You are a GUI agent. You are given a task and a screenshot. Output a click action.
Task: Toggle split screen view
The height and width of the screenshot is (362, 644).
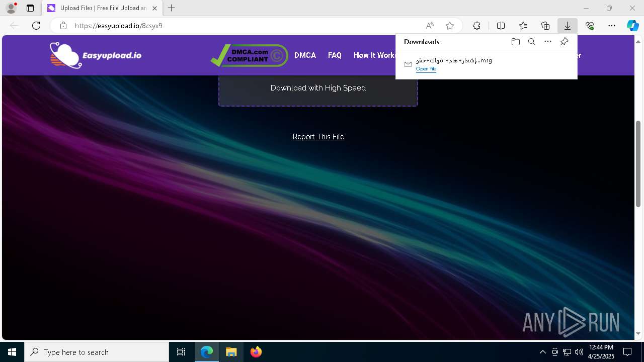coord(501,26)
